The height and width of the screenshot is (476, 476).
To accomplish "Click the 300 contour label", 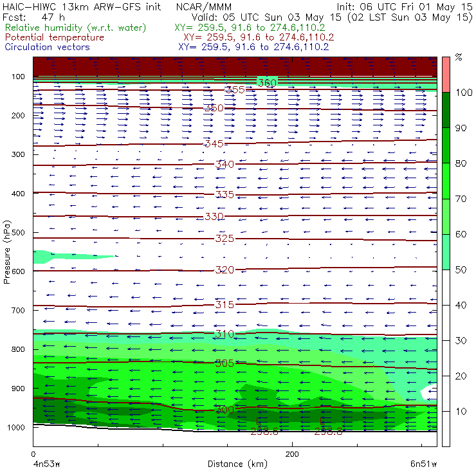I will coord(224,410).
